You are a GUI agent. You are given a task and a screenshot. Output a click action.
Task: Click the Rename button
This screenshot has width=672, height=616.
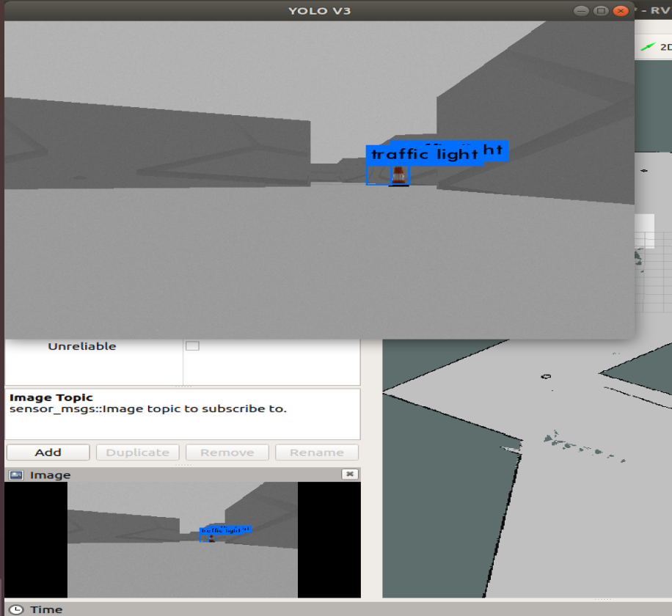pos(317,452)
